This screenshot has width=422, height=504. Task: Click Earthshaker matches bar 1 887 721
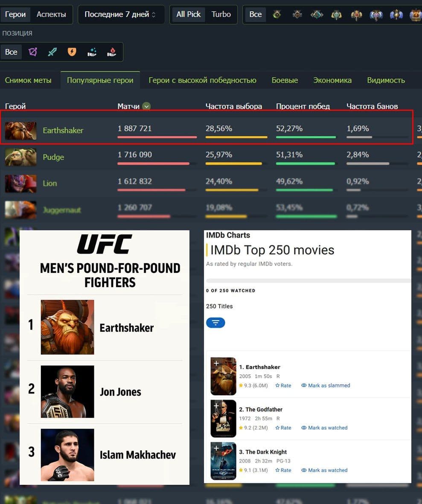tap(157, 137)
